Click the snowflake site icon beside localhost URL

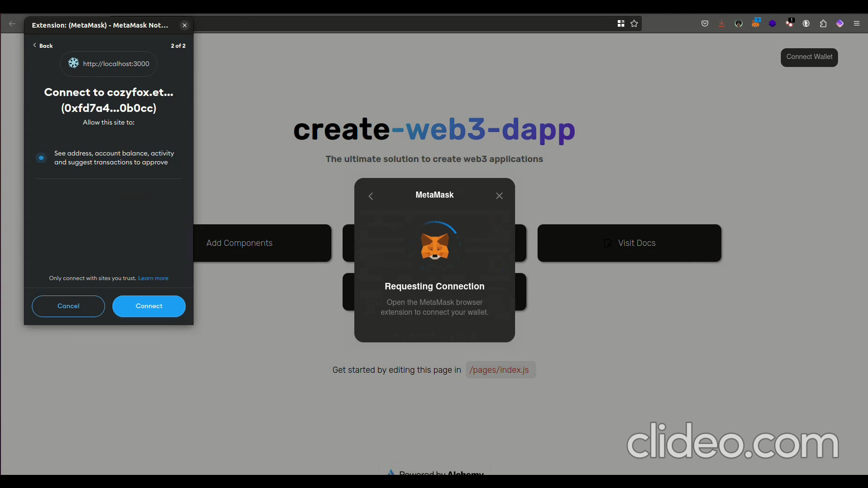[74, 63]
